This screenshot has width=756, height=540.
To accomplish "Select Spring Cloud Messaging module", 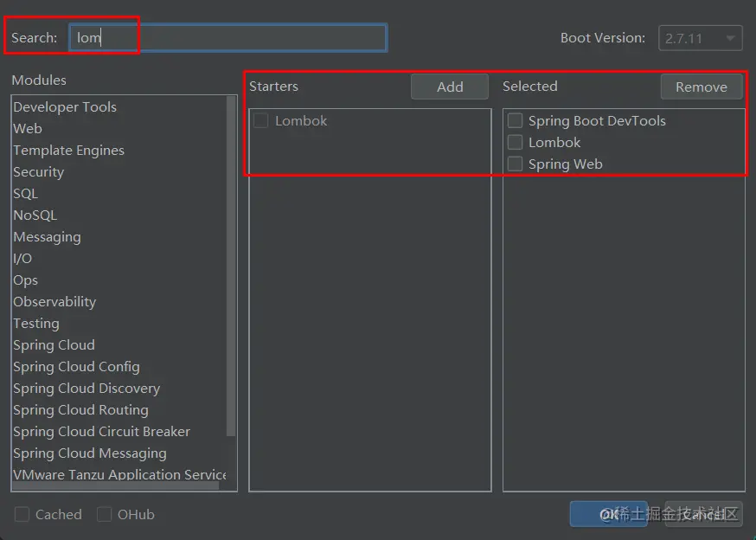I will pos(90,453).
